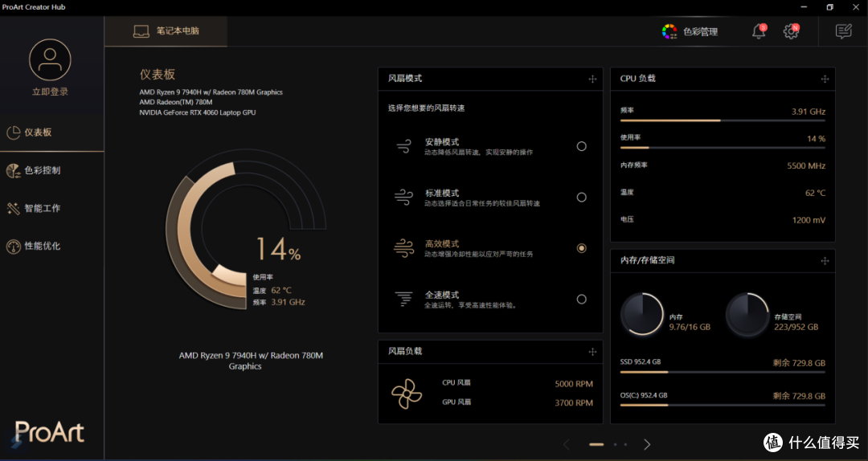Select the first page indicator dash
The image size is (868, 461).
coord(596,444)
